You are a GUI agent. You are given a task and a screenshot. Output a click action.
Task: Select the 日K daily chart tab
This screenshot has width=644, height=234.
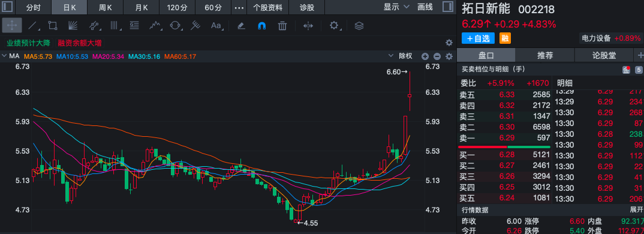tap(70, 7)
